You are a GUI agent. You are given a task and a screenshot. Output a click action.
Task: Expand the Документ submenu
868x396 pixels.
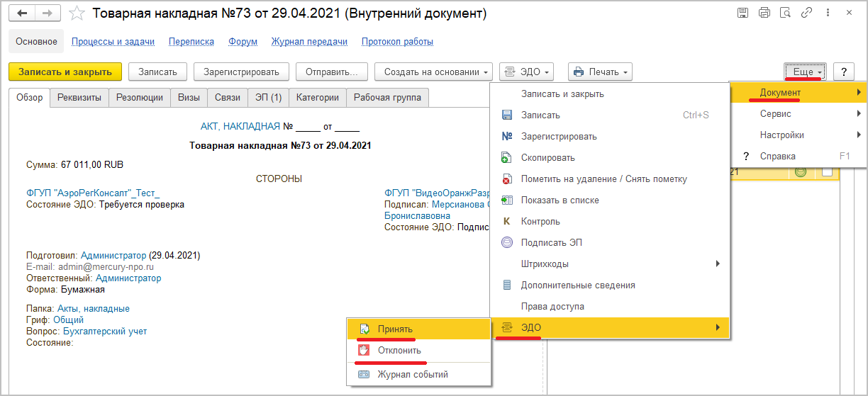point(799,93)
